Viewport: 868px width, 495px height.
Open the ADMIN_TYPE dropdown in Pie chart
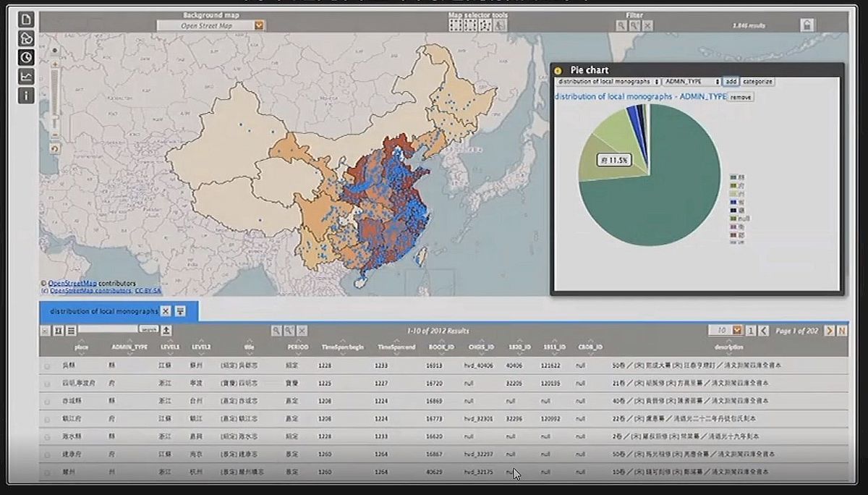pyautogui.click(x=692, y=82)
